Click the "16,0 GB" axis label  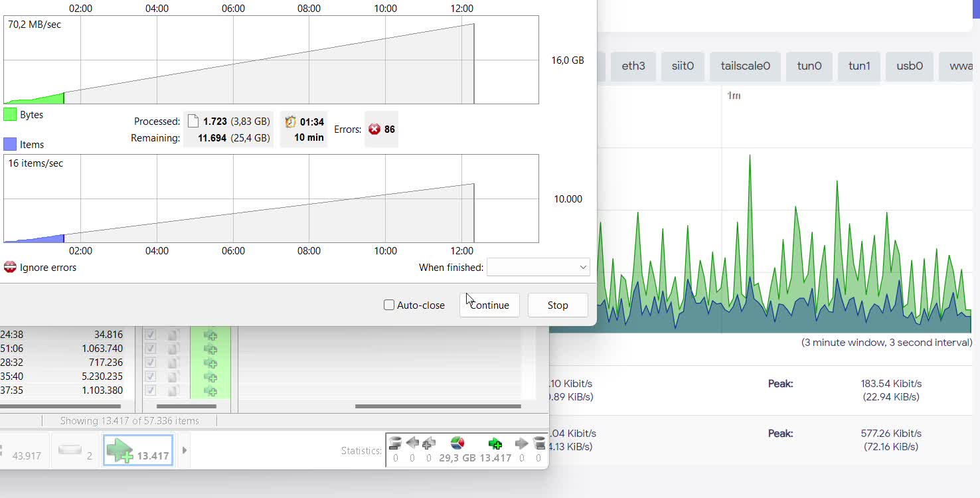[568, 60]
